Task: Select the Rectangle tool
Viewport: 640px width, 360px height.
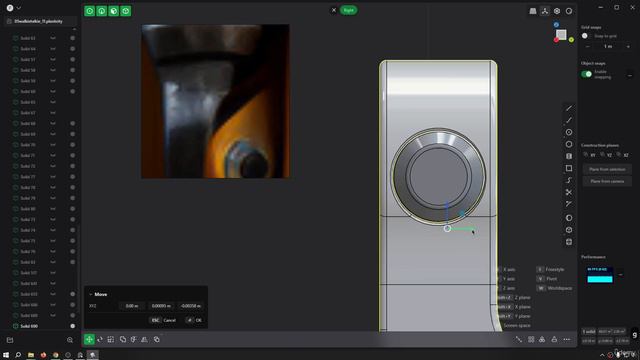Action: (x=569, y=168)
